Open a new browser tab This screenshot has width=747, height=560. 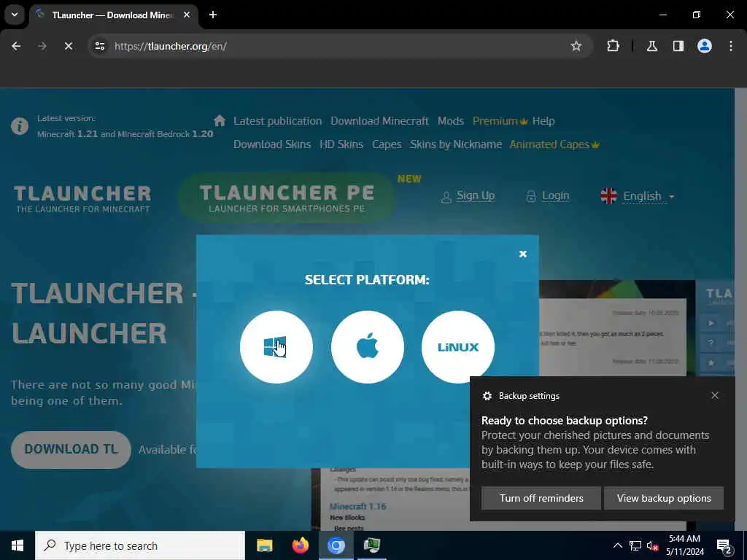pyautogui.click(x=213, y=15)
